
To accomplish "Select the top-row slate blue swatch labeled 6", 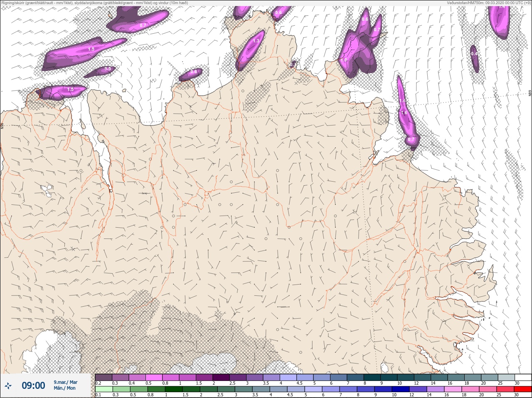I will click(339, 377).
